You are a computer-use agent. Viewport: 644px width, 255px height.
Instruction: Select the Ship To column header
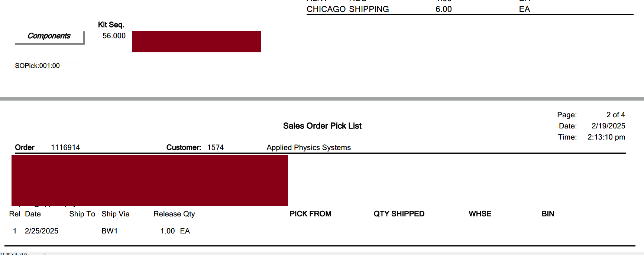click(82, 214)
